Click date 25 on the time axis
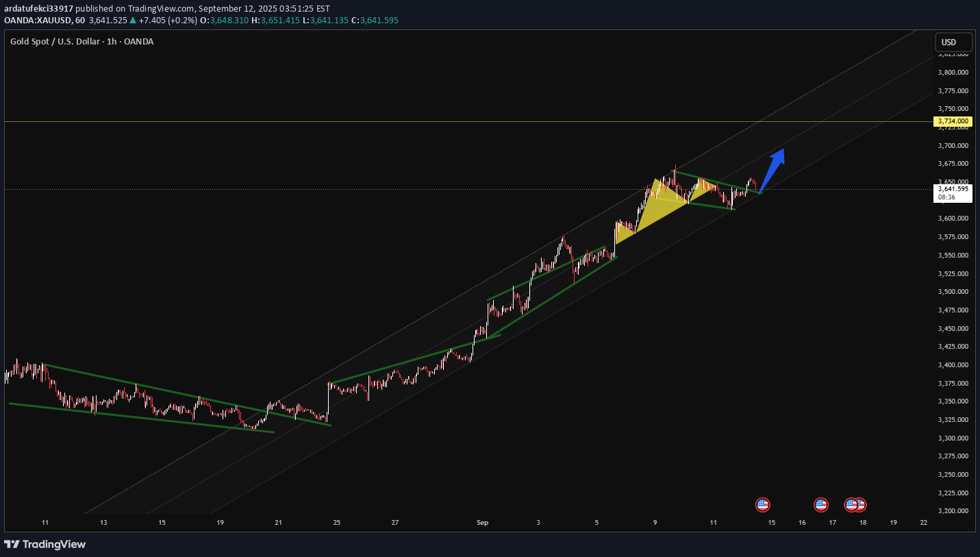Screen dimensions: 980x557 coord(337,523)
